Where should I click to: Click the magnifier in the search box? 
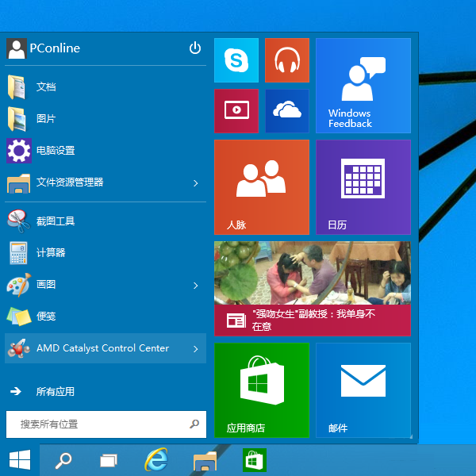194,424
